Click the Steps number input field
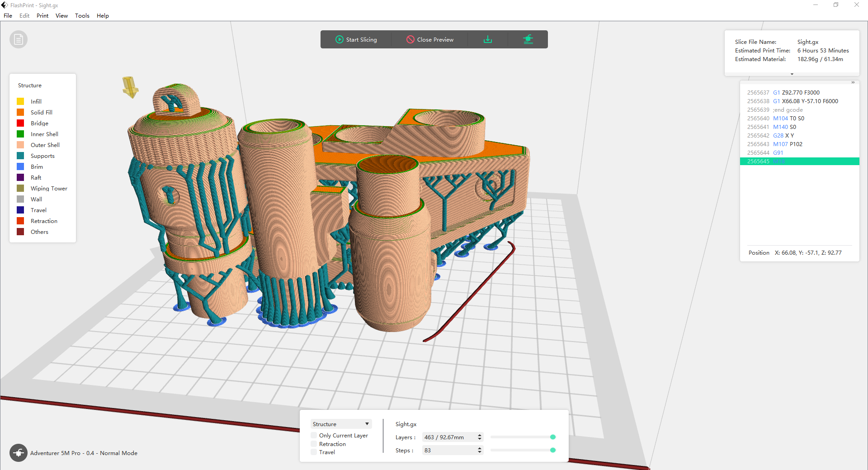868x470 pixels. click(x=448, y=451)
